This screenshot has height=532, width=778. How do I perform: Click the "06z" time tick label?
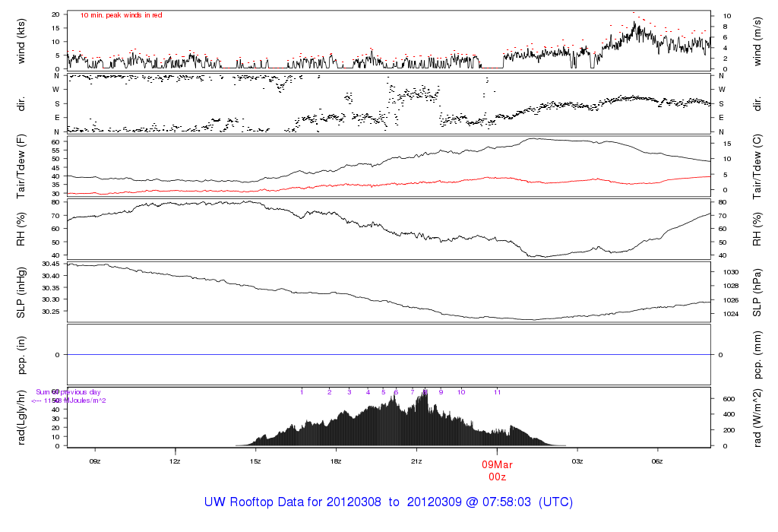point(657,461)
